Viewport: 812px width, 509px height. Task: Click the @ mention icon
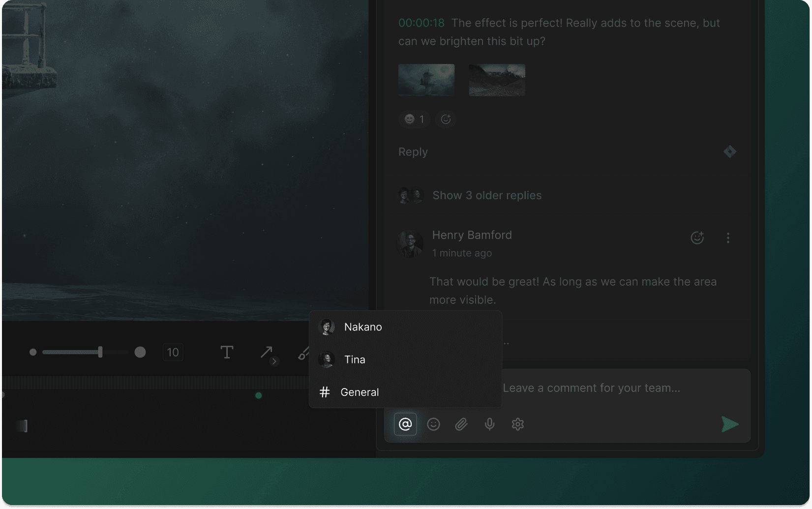[405, 424]
